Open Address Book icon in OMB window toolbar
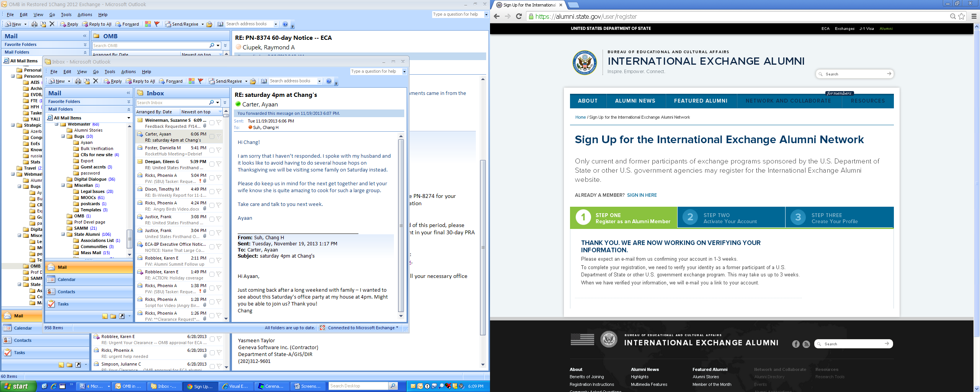 tap(220, 24)
